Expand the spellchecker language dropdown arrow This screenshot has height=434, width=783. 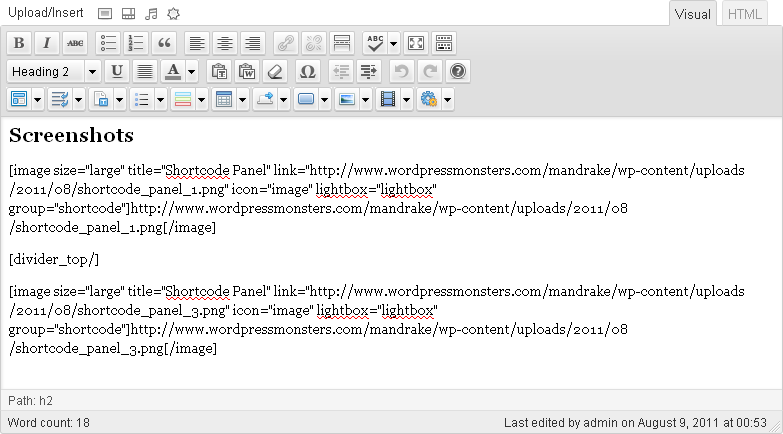point(393,43)
